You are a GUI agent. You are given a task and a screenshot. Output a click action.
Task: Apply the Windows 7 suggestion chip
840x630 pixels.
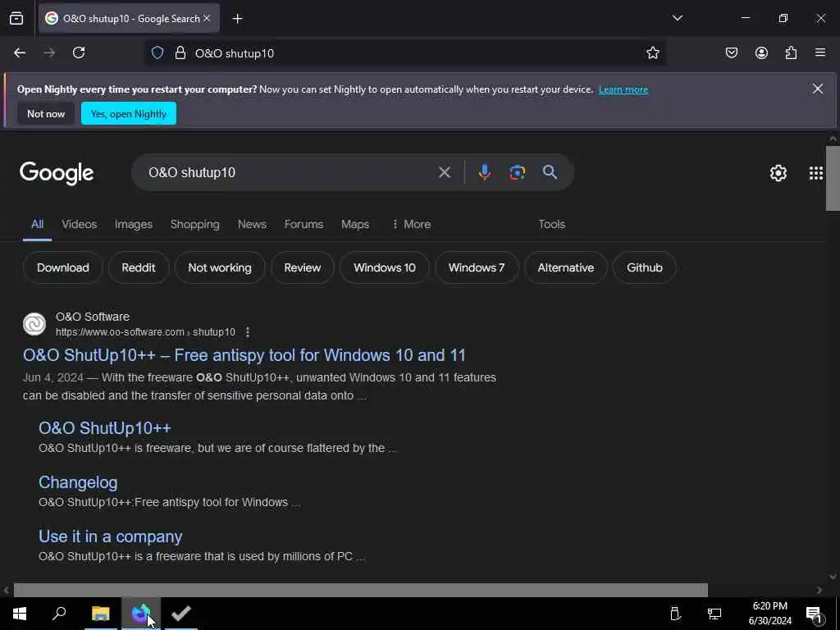[x=477, y=268]
